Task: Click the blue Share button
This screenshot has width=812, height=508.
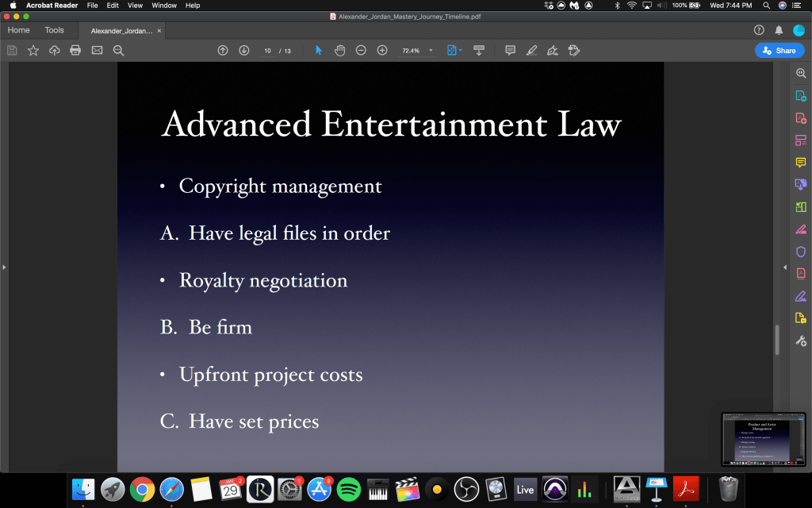Action: pyautogui.click(x=779, y=50)
